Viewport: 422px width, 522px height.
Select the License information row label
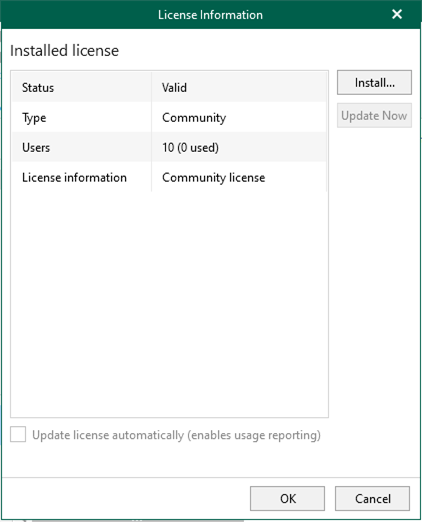[74, 177]
